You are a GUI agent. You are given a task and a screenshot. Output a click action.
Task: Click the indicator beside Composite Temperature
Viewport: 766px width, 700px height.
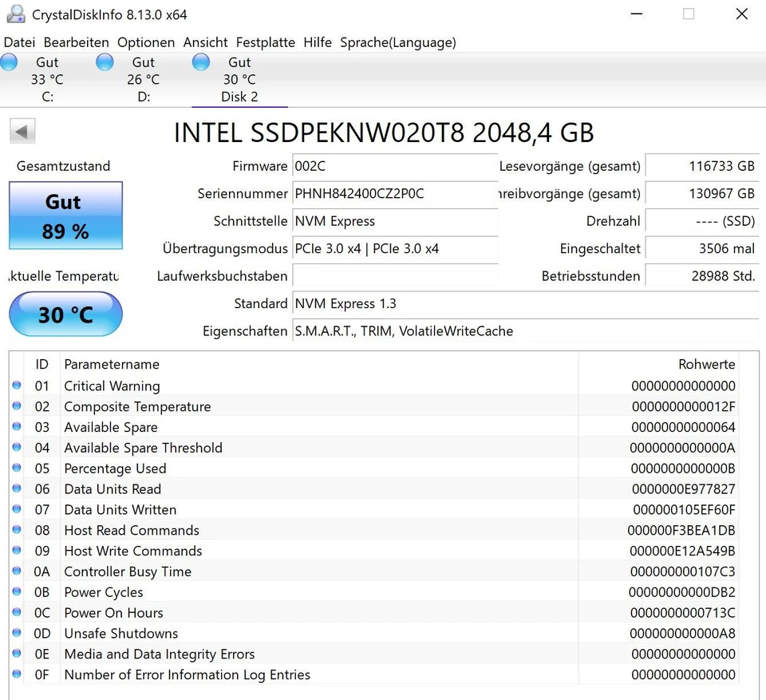click(17, 406)
